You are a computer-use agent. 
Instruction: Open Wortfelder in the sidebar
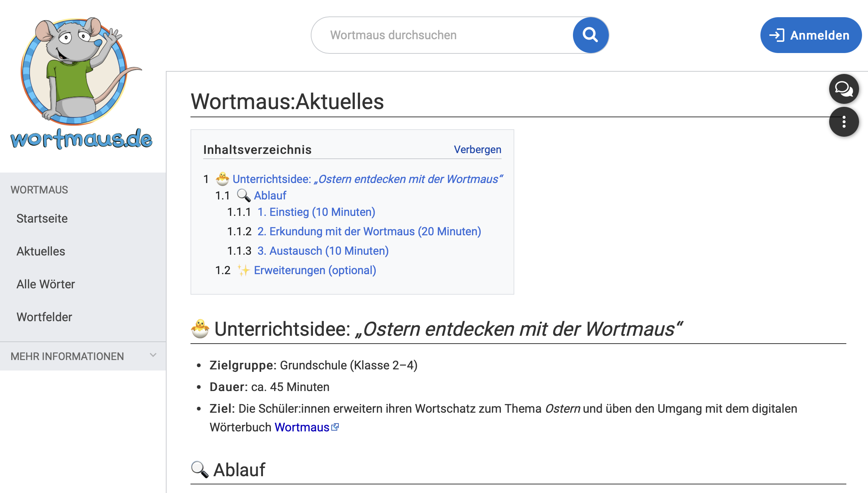[44, 317]
